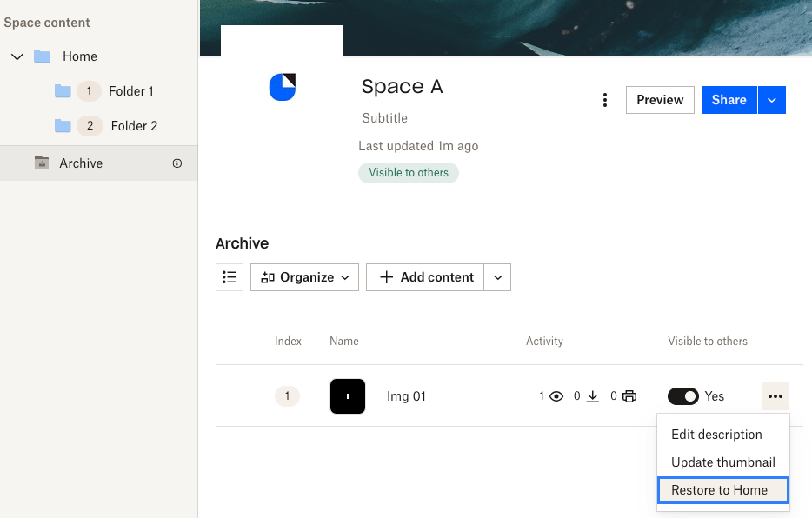This screenshot has width=812, height=518.
Task: Select the Archive box icon in the sidebar
Action: click(x=43, y=163)
